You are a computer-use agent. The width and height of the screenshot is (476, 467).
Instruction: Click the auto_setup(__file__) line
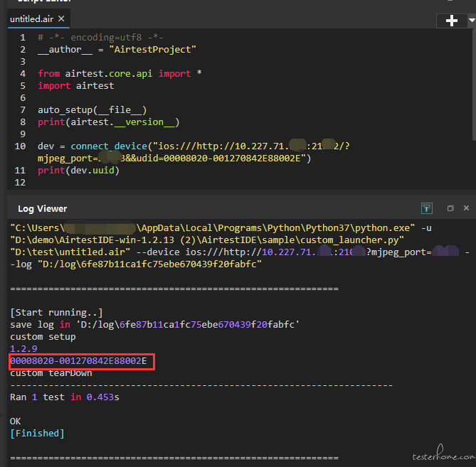[x=92, y=110]
